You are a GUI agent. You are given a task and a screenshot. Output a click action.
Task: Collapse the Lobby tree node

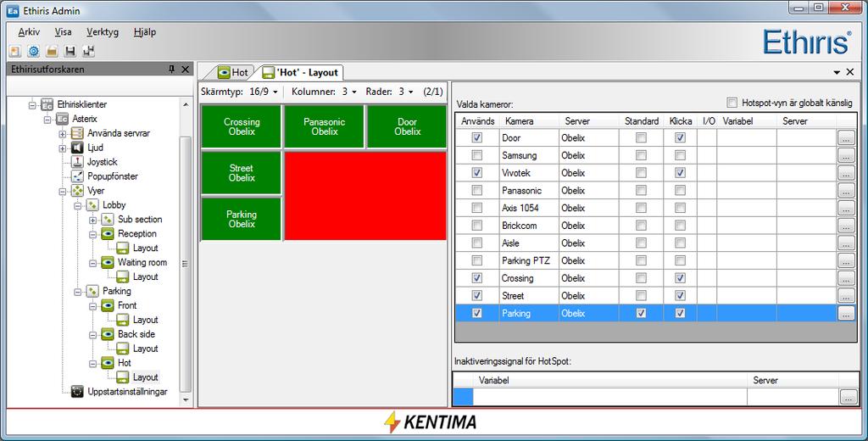[x=77, y=205]
